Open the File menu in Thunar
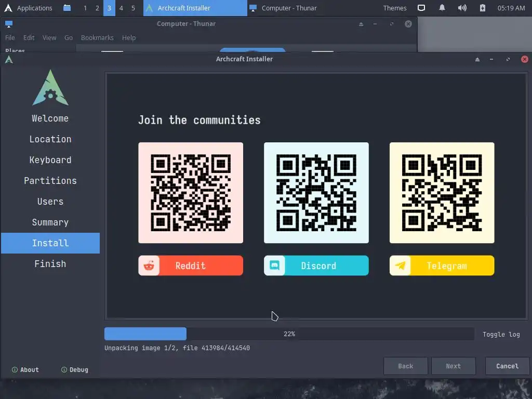 10,37
